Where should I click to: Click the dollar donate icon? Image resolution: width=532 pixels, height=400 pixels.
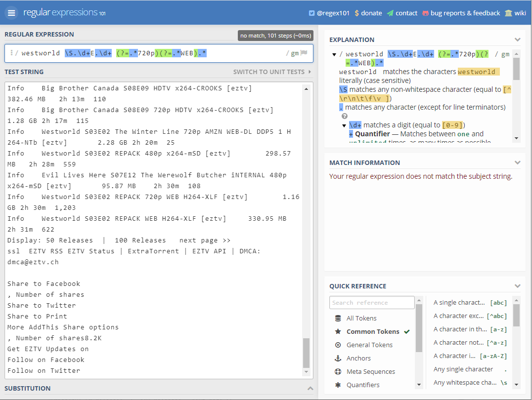[356, 13]
